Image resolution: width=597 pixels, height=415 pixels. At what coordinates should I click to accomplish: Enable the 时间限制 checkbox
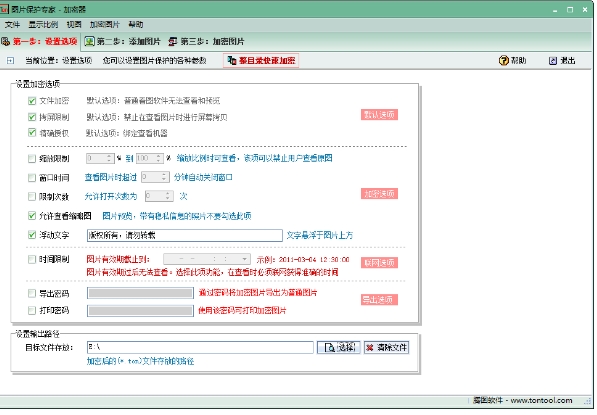(x=32, y=259)
